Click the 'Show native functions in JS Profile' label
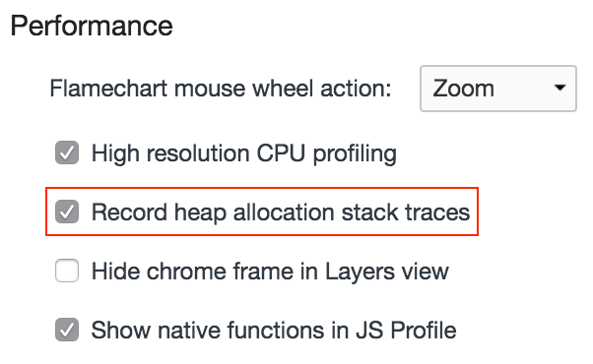The width and height of the screenshot is (593, 364). pos(274,331)
